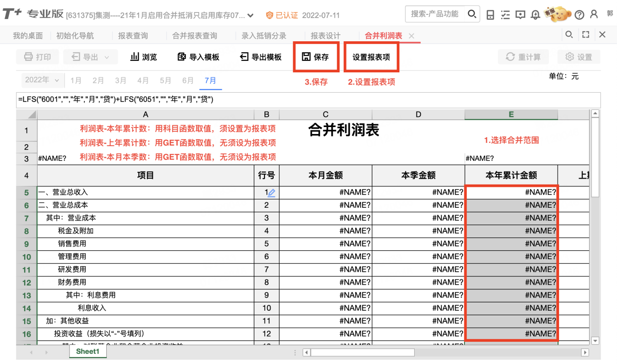Click the vertical scrollbar up arrow
Screen dimensions: 617x364
(x=596, y=114)
